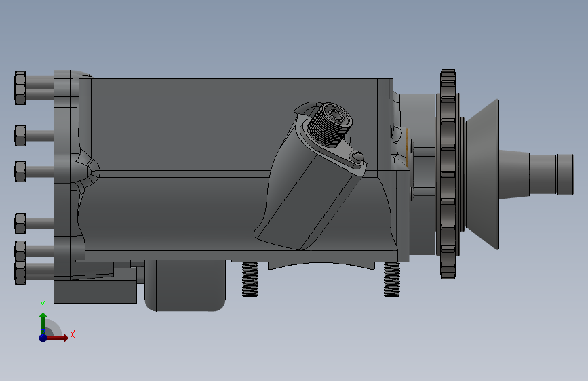The height and width of the screenshot is (381, 588).
Task: Click the red X axis arrow of the triad
Action: [57, 338]
